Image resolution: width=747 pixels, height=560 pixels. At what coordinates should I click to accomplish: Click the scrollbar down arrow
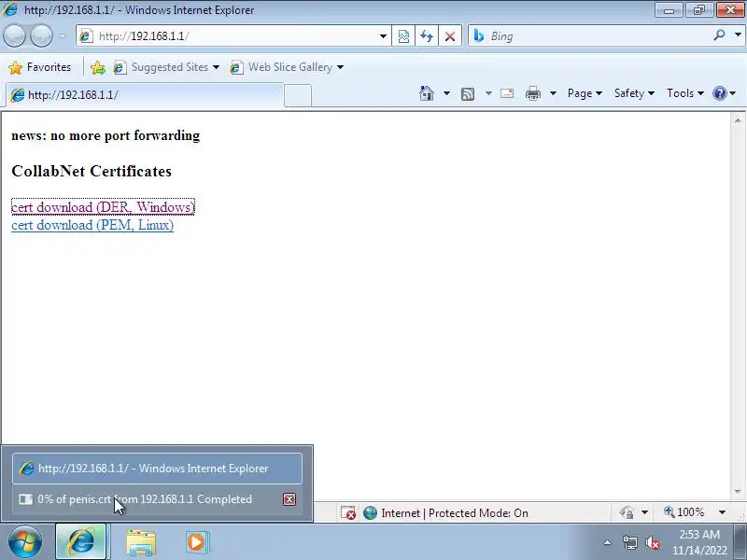[738, 491]
